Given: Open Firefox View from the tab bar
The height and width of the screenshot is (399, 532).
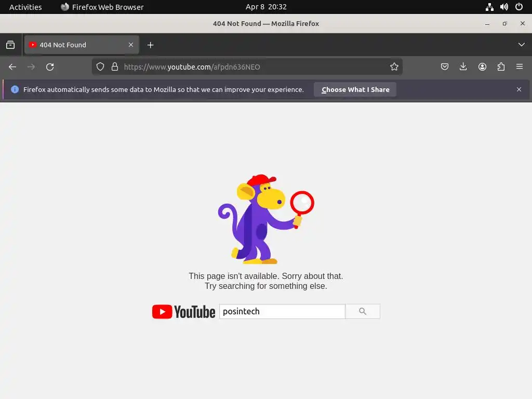Looking at the screenshot, I should pyautogui.click(x=10, y=45).
